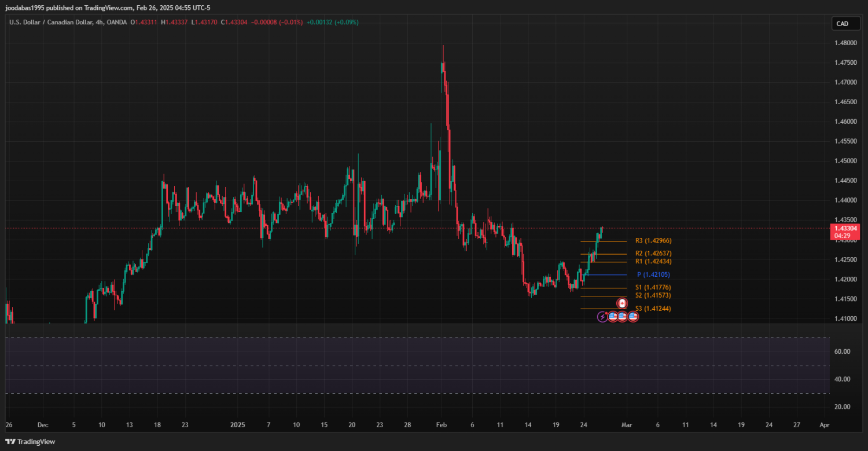Click the Feb label on the time axis

441,424
